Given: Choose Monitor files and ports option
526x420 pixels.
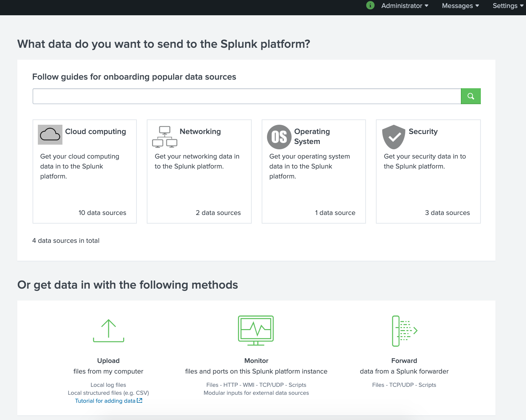Looking at the screenshot, I should coord(256,366).
